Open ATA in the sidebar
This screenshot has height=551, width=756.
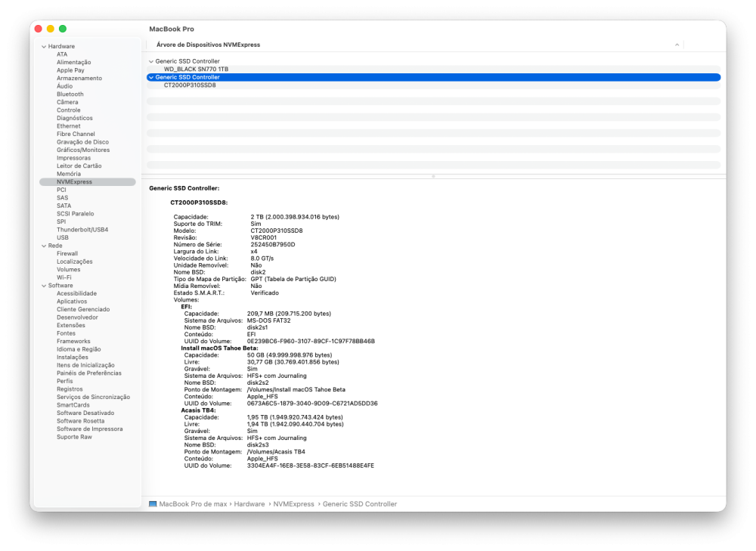[x=62, y=54]
